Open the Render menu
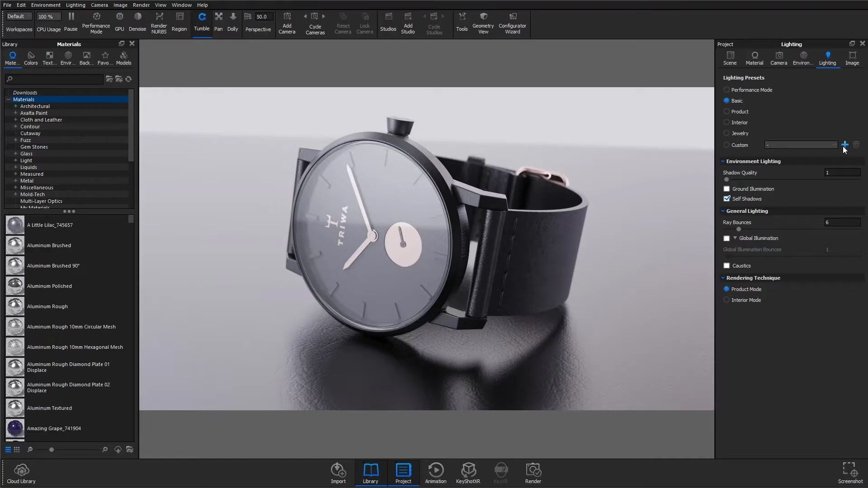 [x=141, y=5]
